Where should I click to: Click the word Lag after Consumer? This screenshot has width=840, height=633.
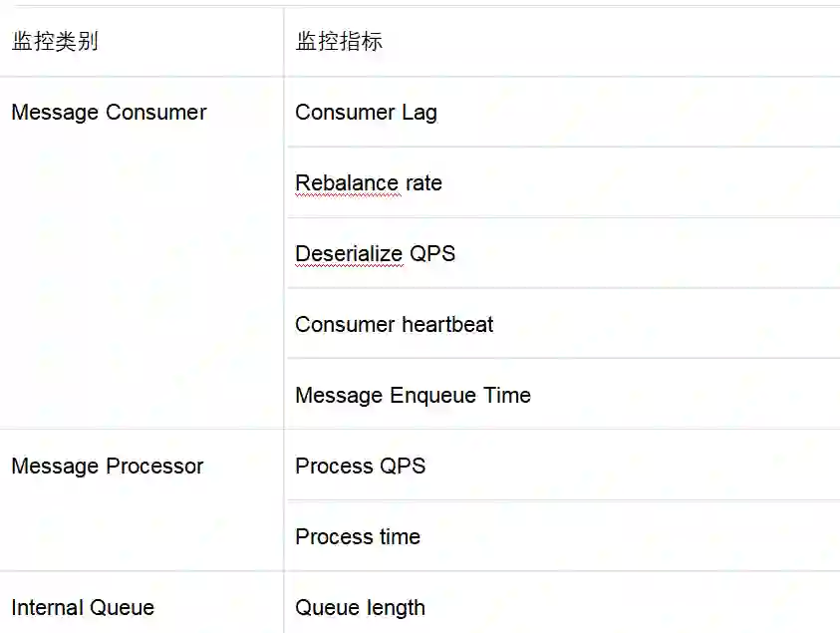pyautogui.click(x=420, y=113)
